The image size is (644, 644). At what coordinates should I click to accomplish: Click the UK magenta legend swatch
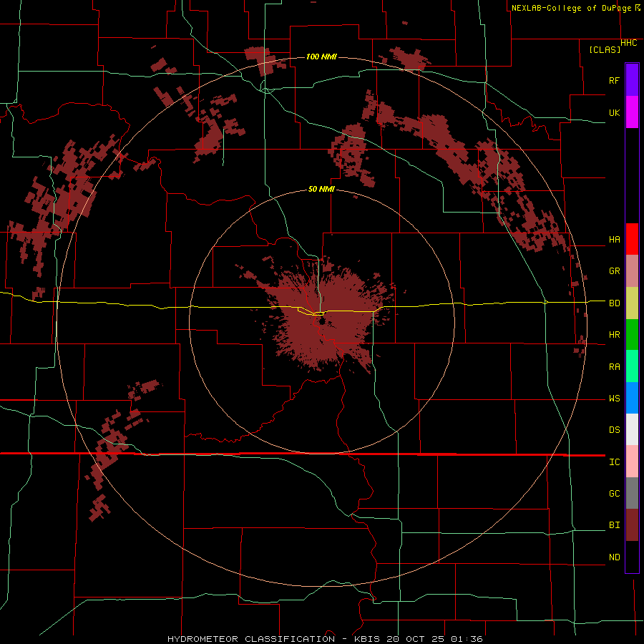632,112
